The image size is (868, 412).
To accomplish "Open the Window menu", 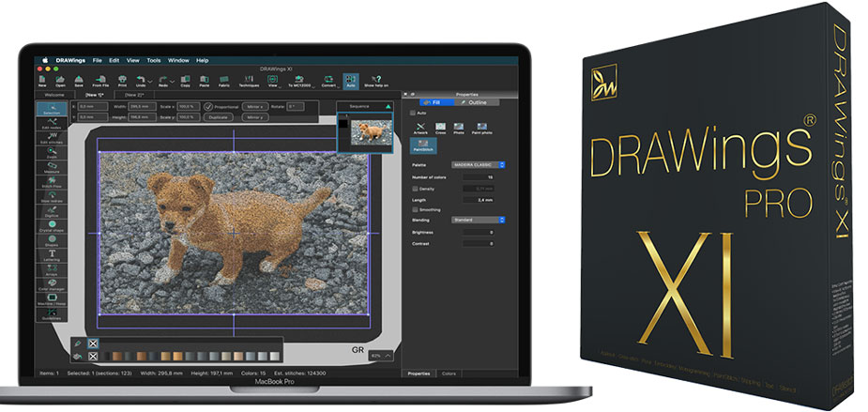I will 178,60.
